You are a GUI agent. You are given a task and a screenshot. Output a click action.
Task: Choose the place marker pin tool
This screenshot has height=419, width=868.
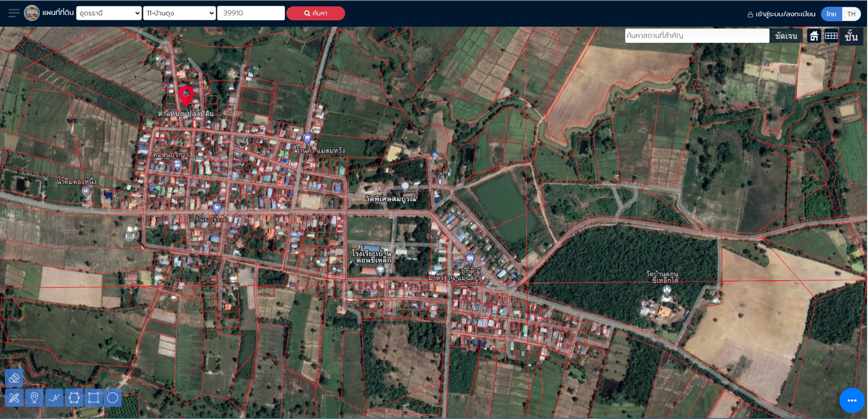[x=34, y=398]
